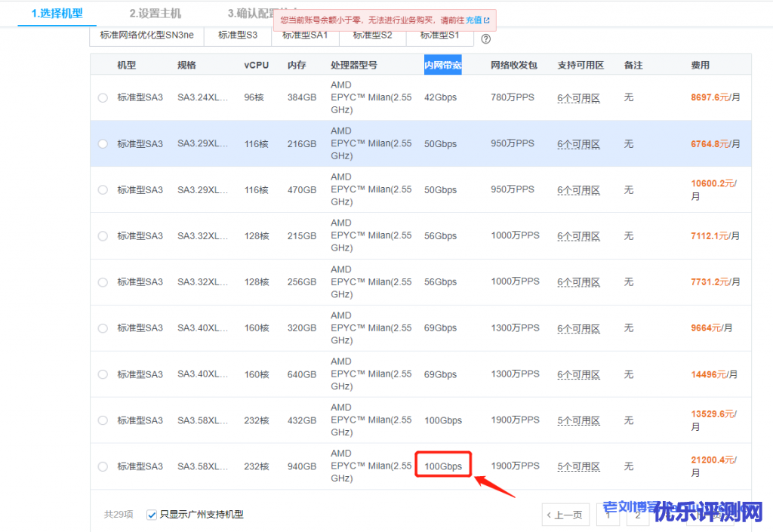Image resolution: width=773 pixels, height=532 pixels.
Task: Click the highlighted 100Gbps bandwidth cell
Action: point(443,466)
